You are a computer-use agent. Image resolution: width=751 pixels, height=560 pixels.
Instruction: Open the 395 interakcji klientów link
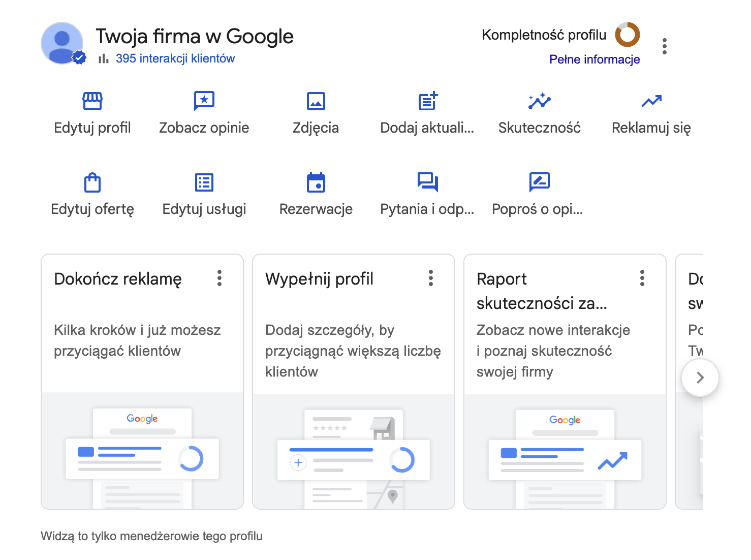(175, 58)
